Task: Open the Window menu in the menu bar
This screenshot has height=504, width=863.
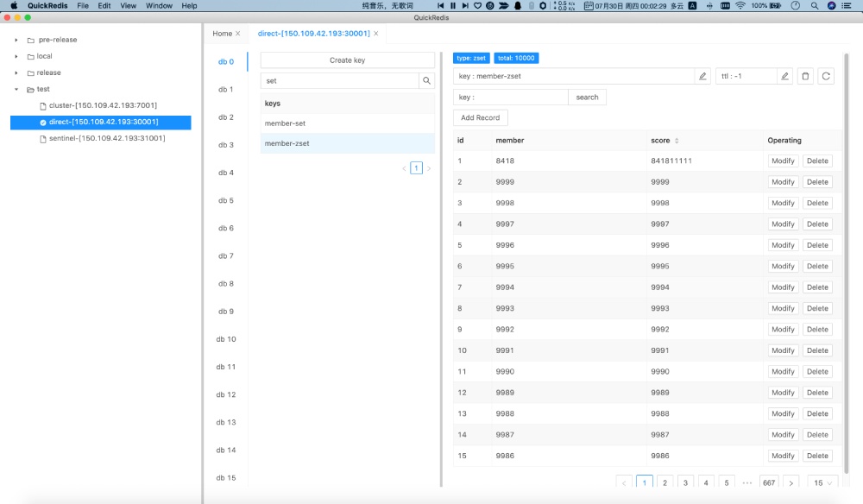Action: [159, 4]
